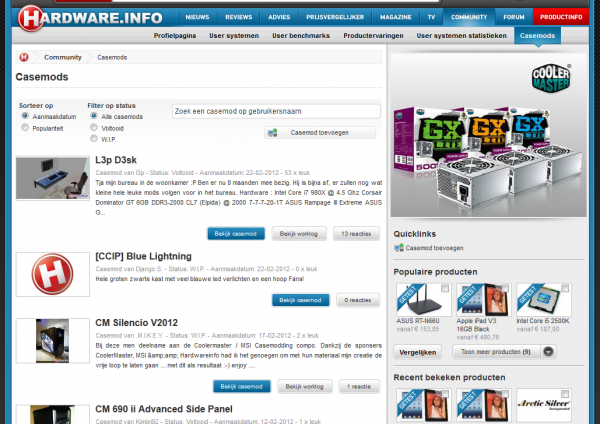This screenshot has width=600, height=424.
Task: Open the Intel Core i5 2500K link
Action: (543, 321)
